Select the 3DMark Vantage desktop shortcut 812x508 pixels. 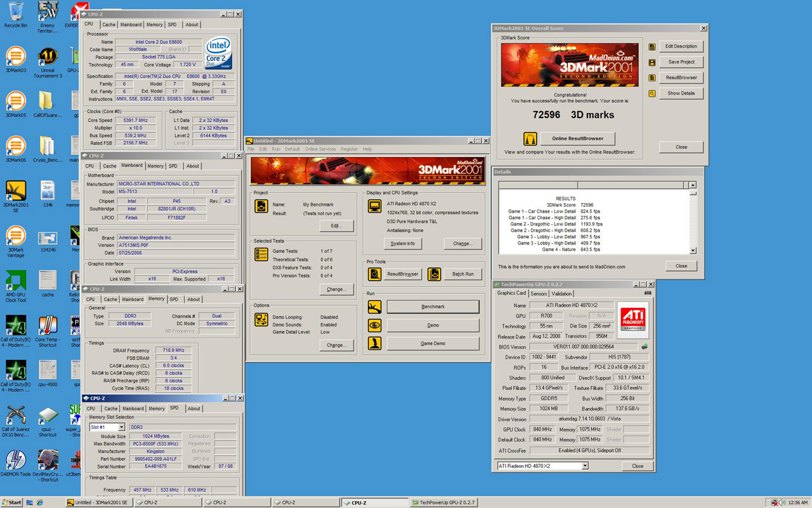(x=16, y=241)
